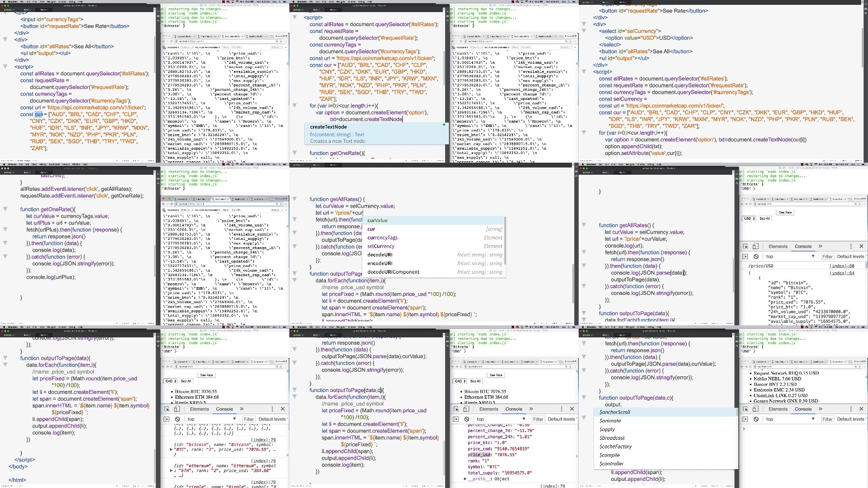
Task: Pick element inspector above the bitcoin object logs
Action: pyautogui.click(x=167, y=409)
